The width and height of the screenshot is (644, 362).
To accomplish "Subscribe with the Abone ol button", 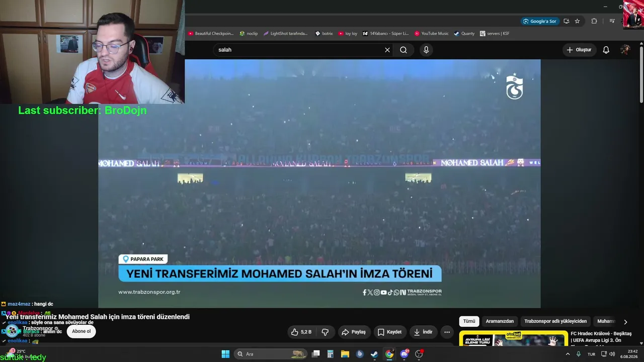I will (x=82, y=331).
